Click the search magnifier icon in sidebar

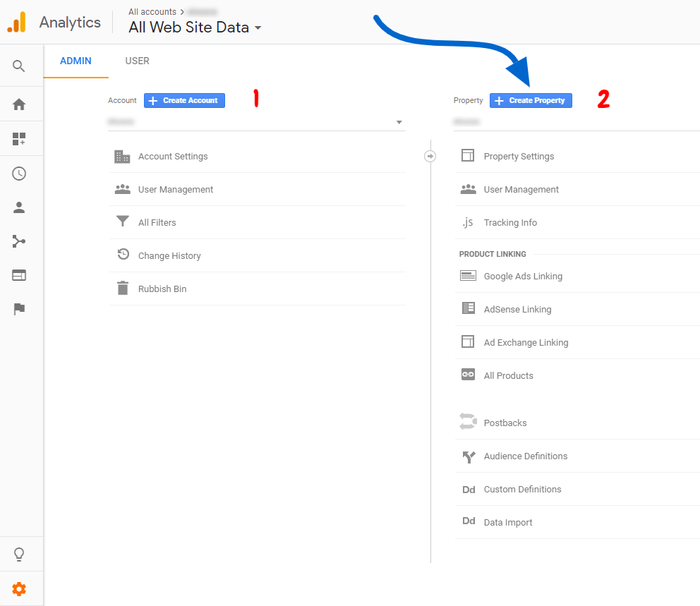click(19, 66)
